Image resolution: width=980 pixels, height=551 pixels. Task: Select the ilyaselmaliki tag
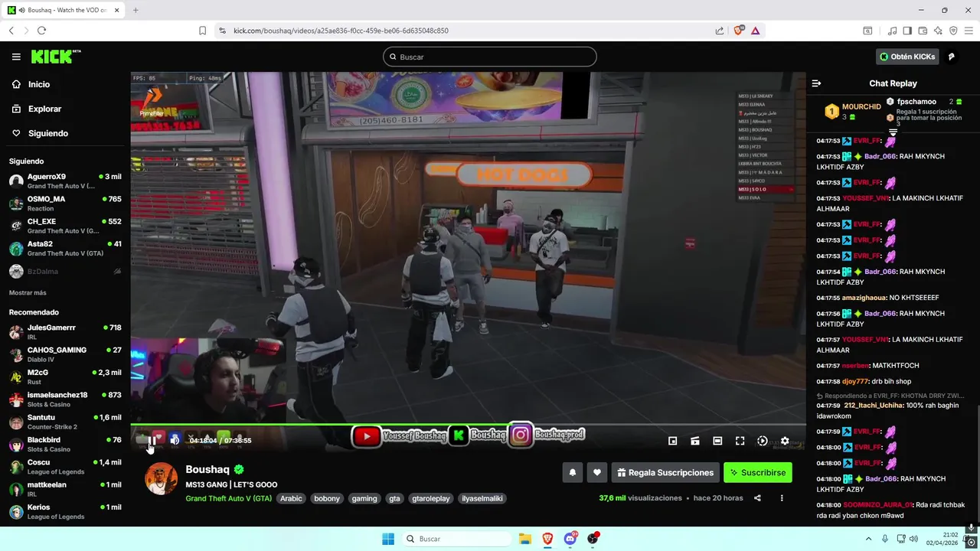point(482,498)
